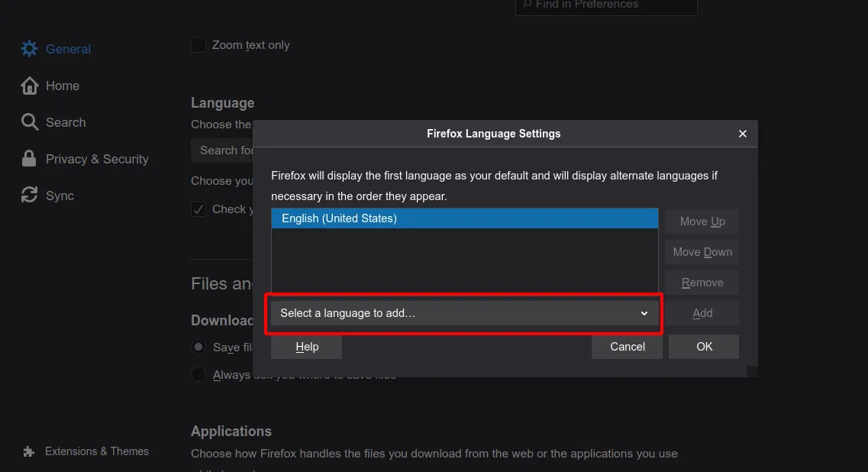Click the Home house icon

29,86
